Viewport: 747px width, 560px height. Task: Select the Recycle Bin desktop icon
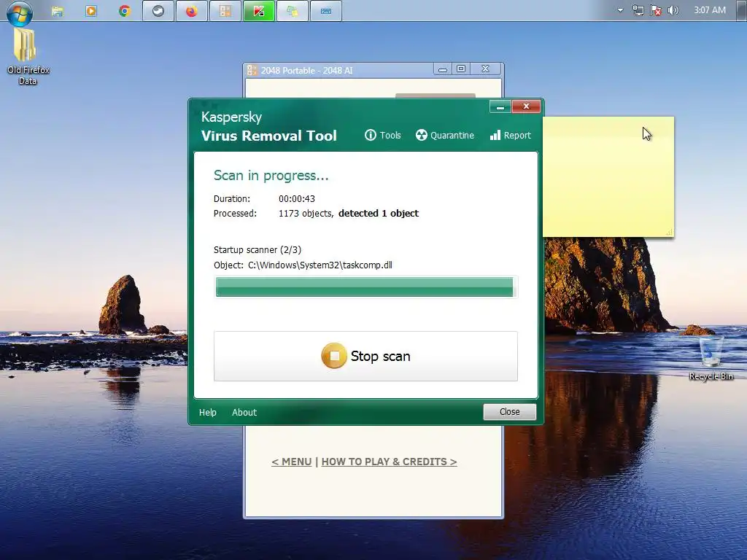(x=711, y=358)
